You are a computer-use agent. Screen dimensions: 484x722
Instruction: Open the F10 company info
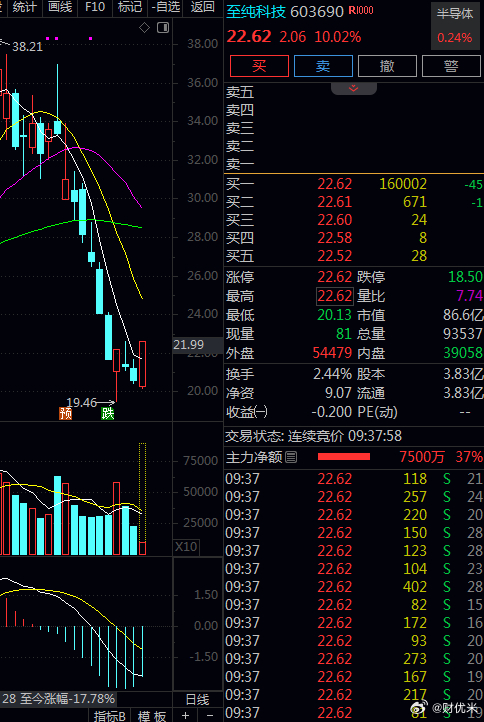click(x=95, y=7)
